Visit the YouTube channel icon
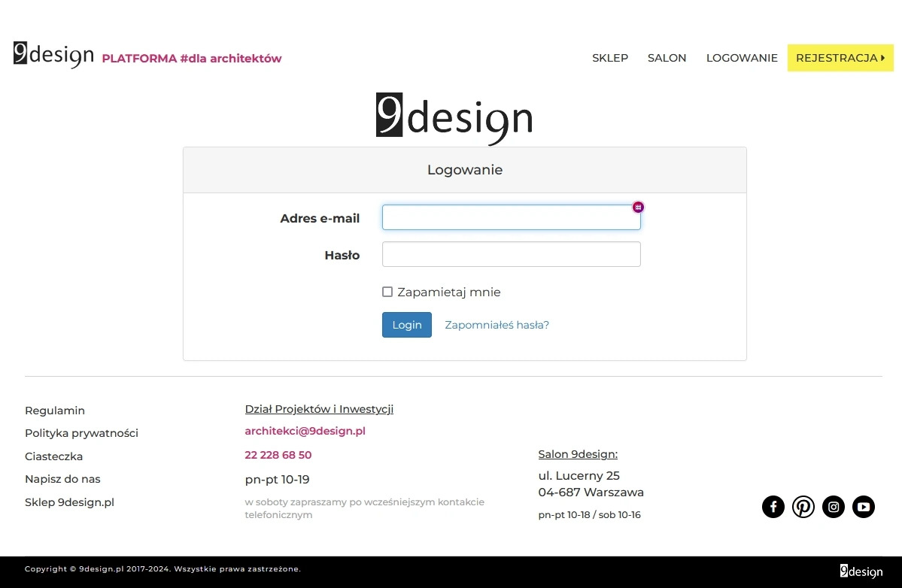 863,507
